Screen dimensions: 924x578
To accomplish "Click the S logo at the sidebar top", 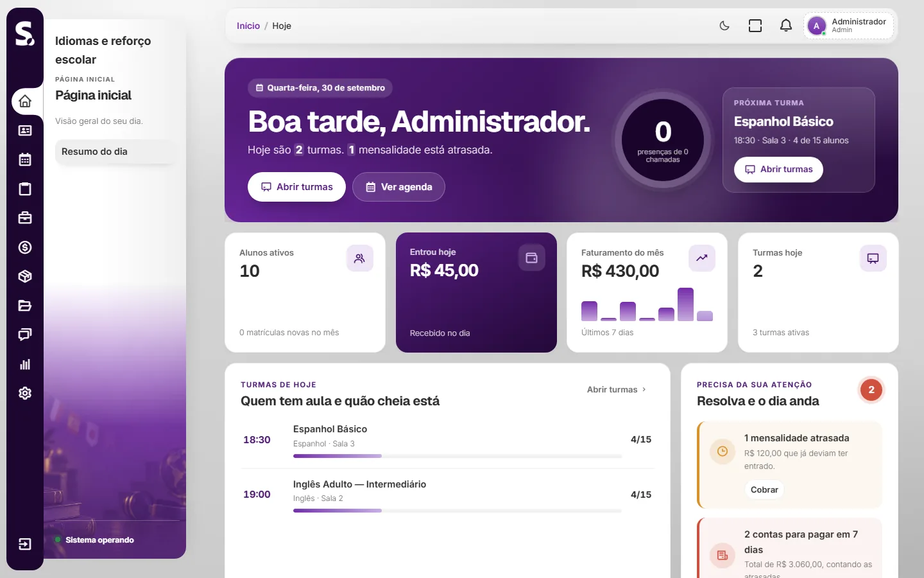I will (25, 33).
